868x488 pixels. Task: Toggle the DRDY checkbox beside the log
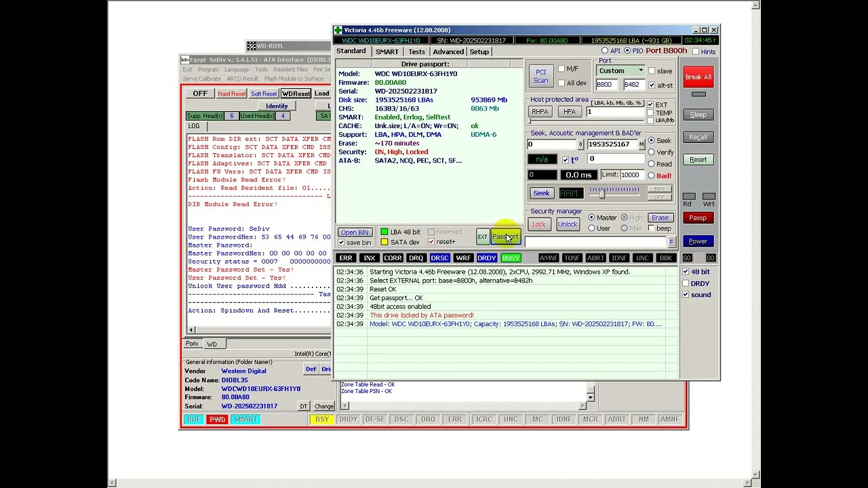click(686, 284)
